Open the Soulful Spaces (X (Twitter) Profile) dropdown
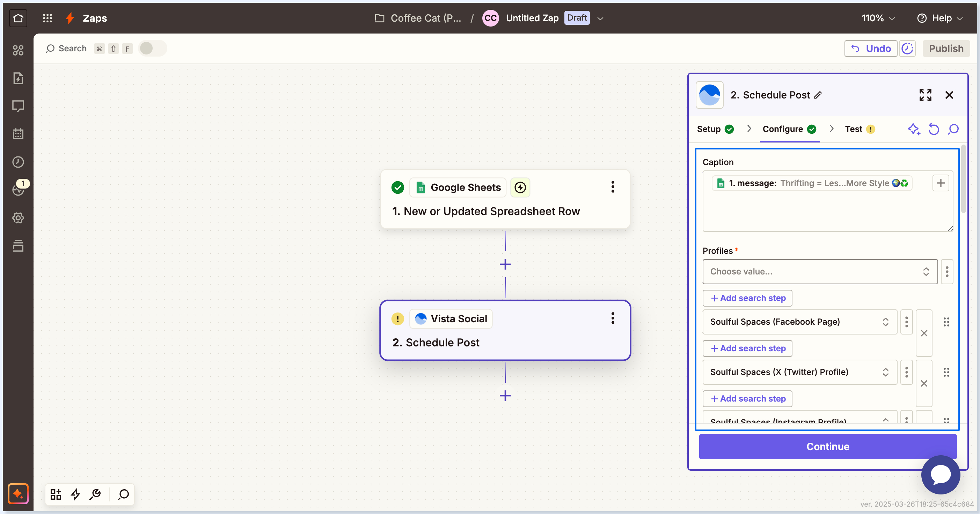 (800, 372)
